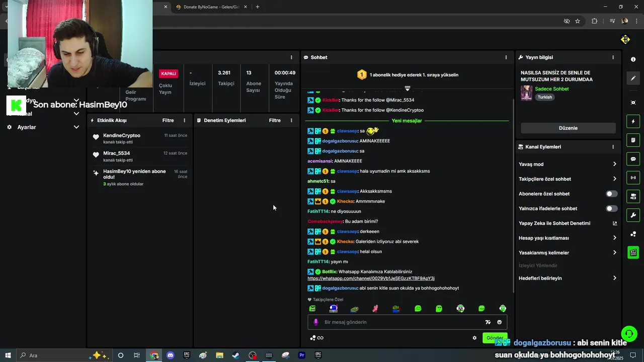Open the info icon in right sidebar
The height and width of the screenshot is (362, 644).
click(x=633, y=59)
